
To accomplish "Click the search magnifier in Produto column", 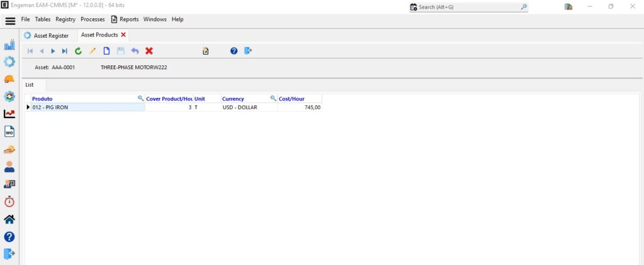I will coord(141,99).
